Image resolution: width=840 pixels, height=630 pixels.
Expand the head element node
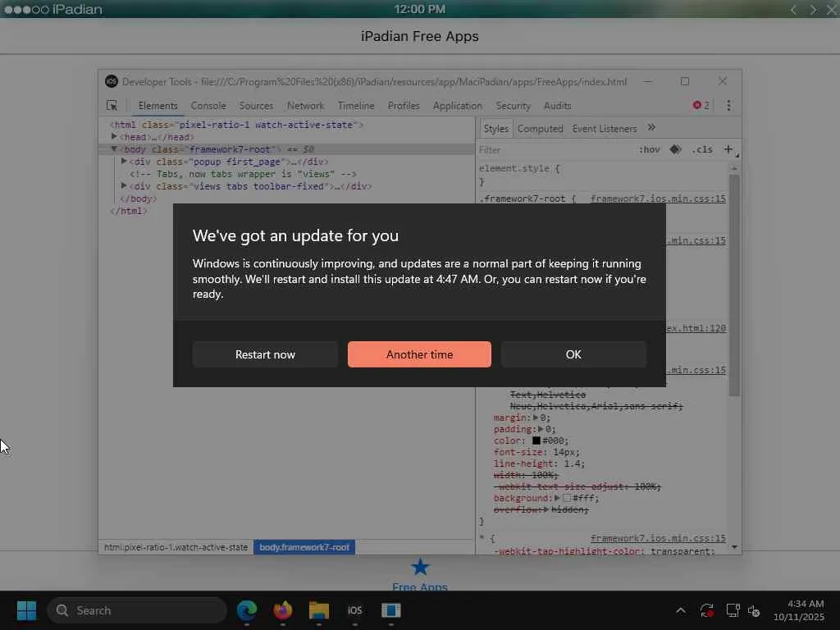[x=114, y=137]
